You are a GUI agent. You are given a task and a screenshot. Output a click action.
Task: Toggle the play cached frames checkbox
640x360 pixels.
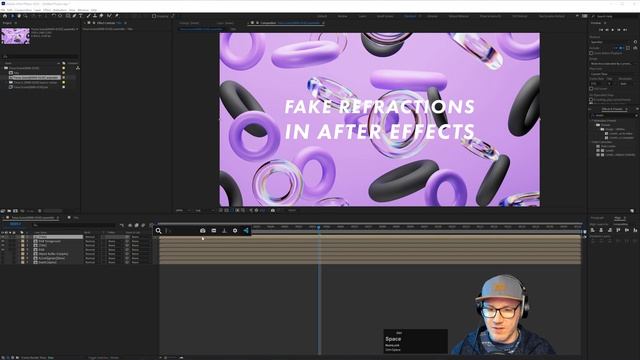591,100
